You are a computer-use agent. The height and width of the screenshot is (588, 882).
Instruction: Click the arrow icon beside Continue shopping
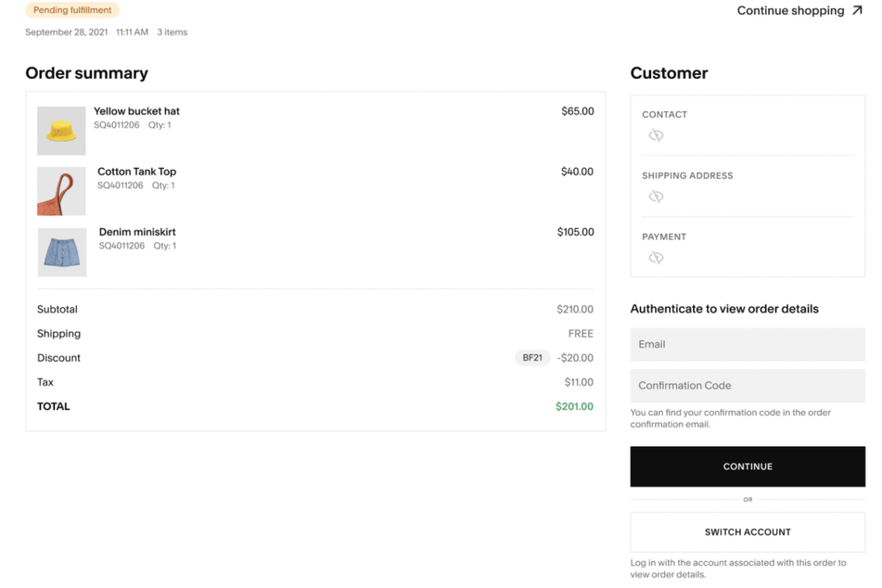[857, 11]
